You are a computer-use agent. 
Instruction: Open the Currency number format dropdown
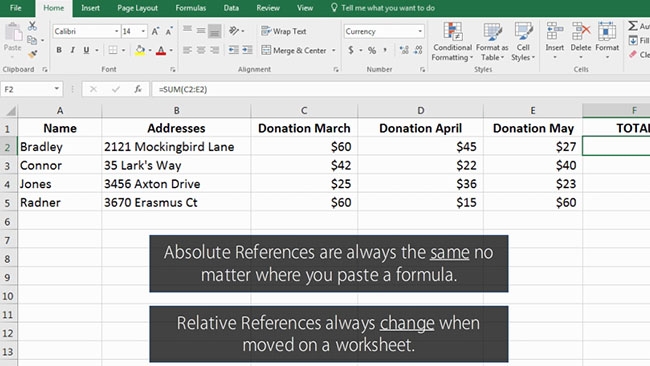click(x=420, y=31)
